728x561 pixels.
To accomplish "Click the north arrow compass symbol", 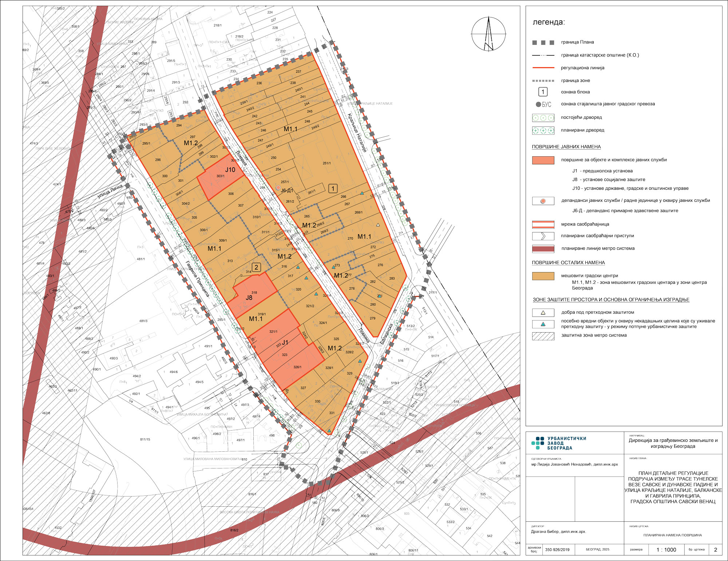I will (488, 34).
